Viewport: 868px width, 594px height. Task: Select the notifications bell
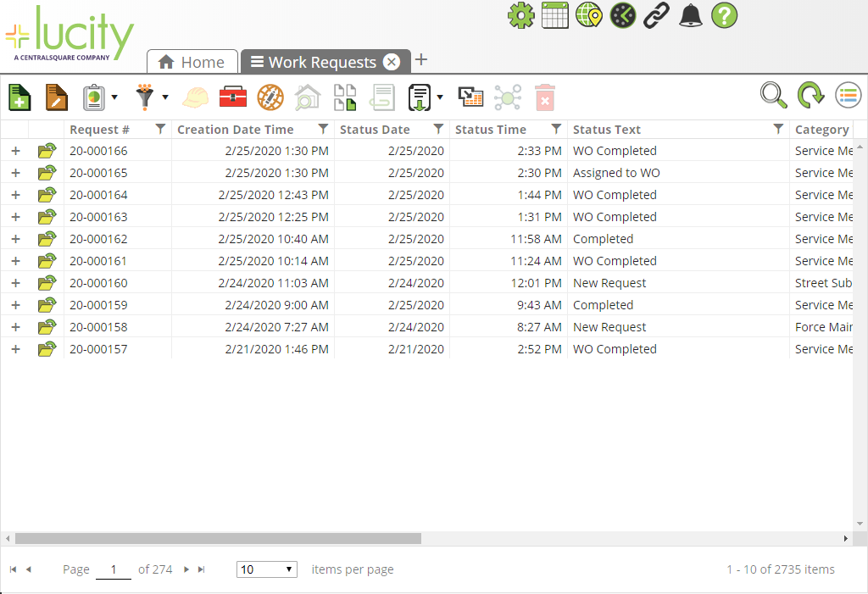(690, 15)
